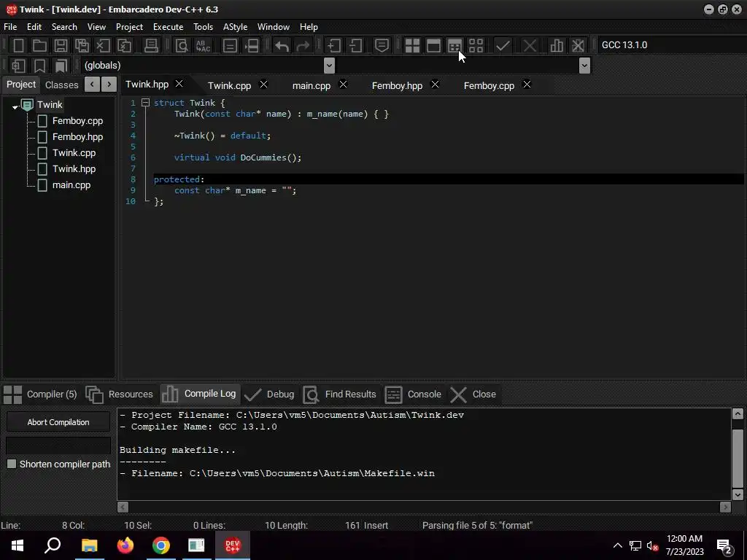Click the Compile and Run icon

click(454, 46)
